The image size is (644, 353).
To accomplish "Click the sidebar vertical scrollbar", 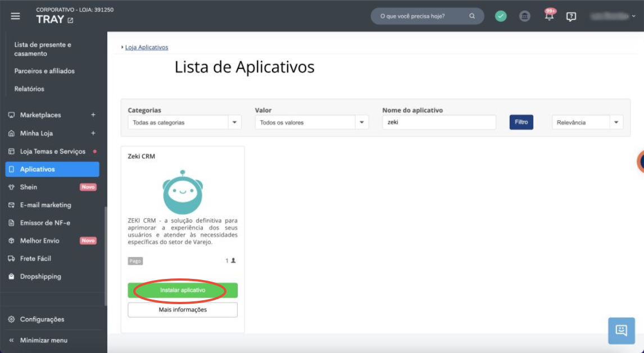I will 106,256.
